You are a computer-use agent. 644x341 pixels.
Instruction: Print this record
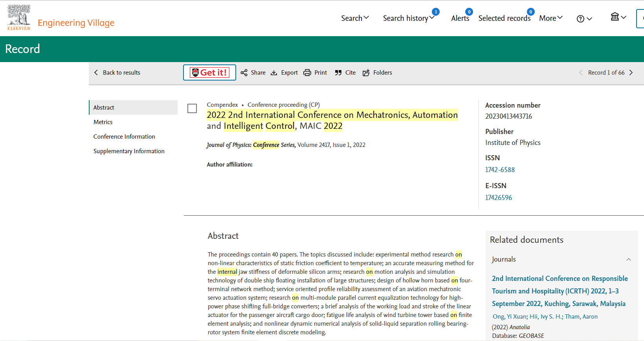(321, 73)
